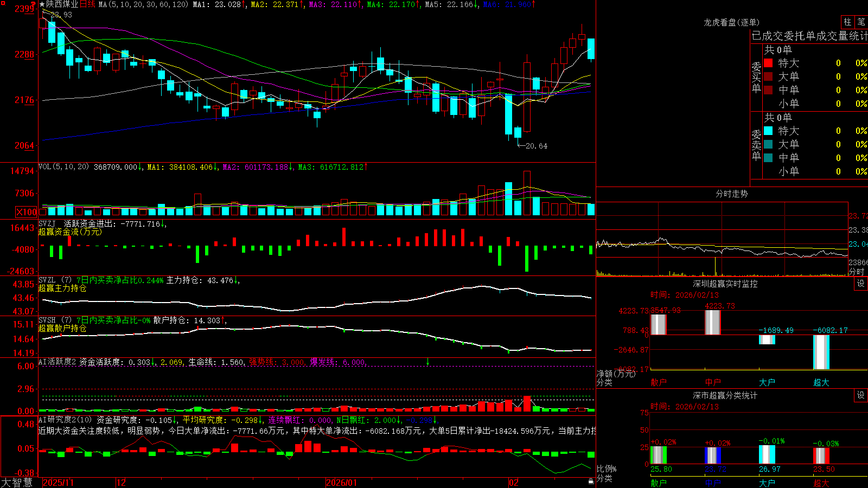Select the 超大 bar showing -6082.17
Image resolution: width=868 pixels, height=488 pixels.
tap(821, 352)
